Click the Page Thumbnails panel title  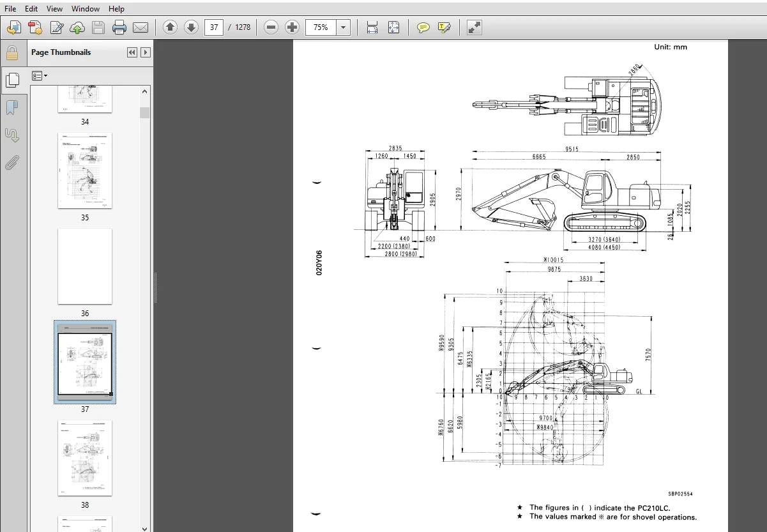tap(61, 52)
